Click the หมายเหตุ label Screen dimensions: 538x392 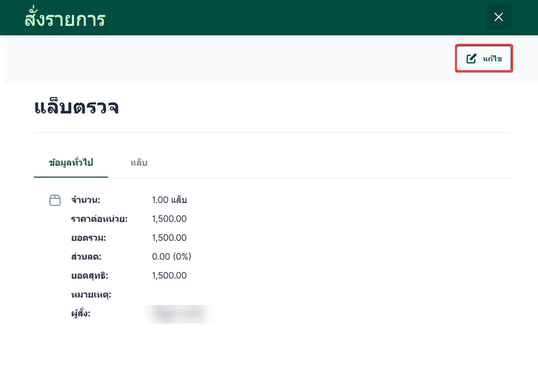point(91,294)
